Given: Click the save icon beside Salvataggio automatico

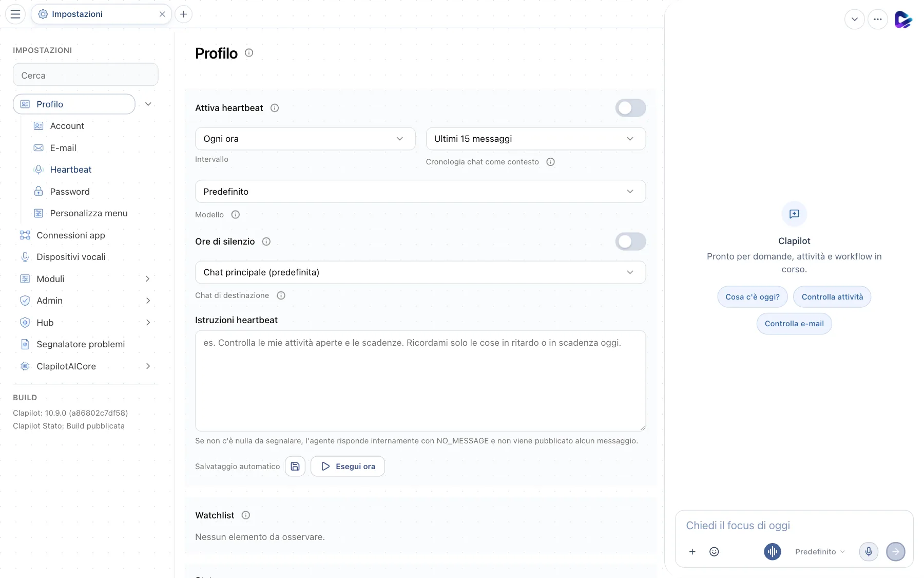Looking at the screenshot, I should pyautogui.click(x=295, y=467).
